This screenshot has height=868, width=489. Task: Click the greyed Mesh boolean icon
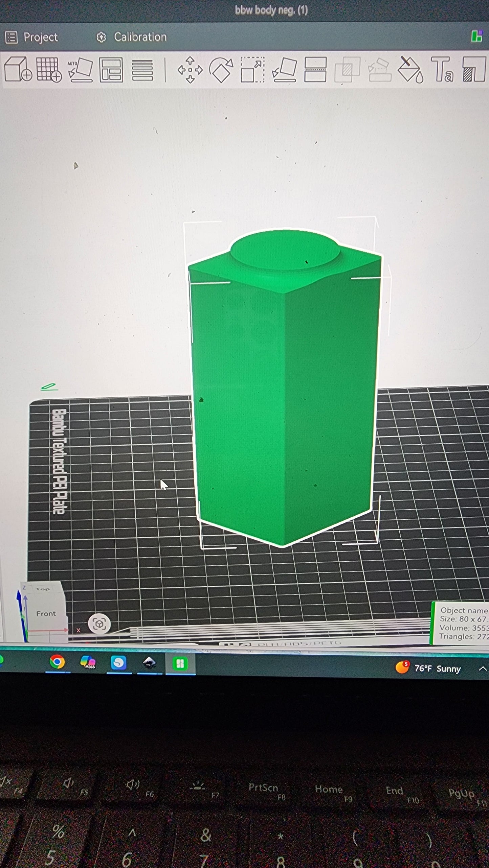347,70
